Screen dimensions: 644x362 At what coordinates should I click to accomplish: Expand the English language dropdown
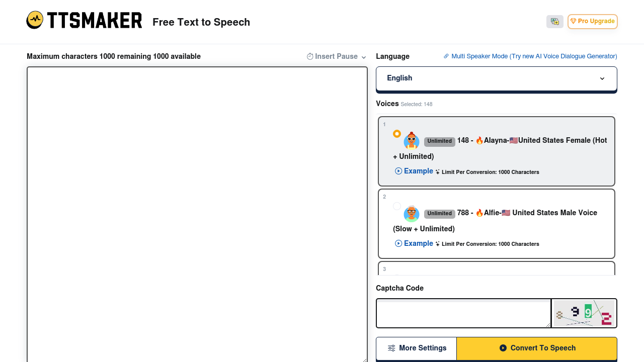pyautogui.click(x=496, y=78)
